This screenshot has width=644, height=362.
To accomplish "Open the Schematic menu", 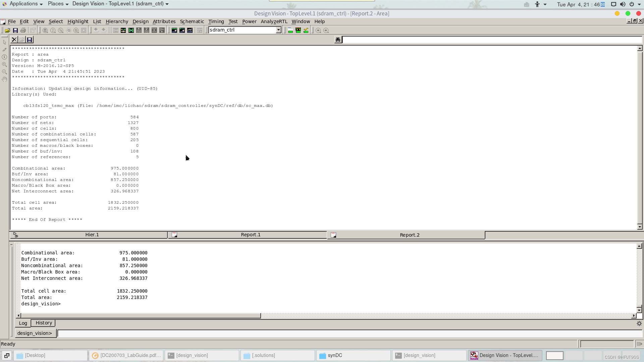I will pyautogui.click(x=192, y=21).
